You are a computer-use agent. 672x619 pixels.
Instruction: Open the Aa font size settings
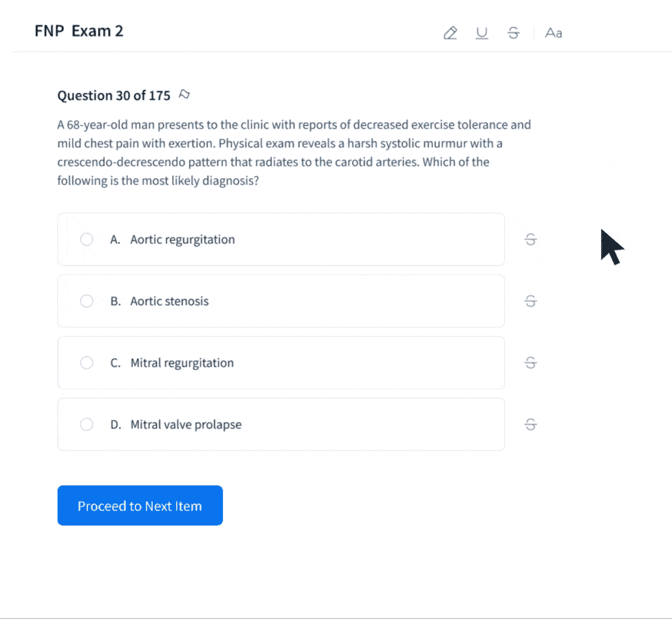point(553,33)
